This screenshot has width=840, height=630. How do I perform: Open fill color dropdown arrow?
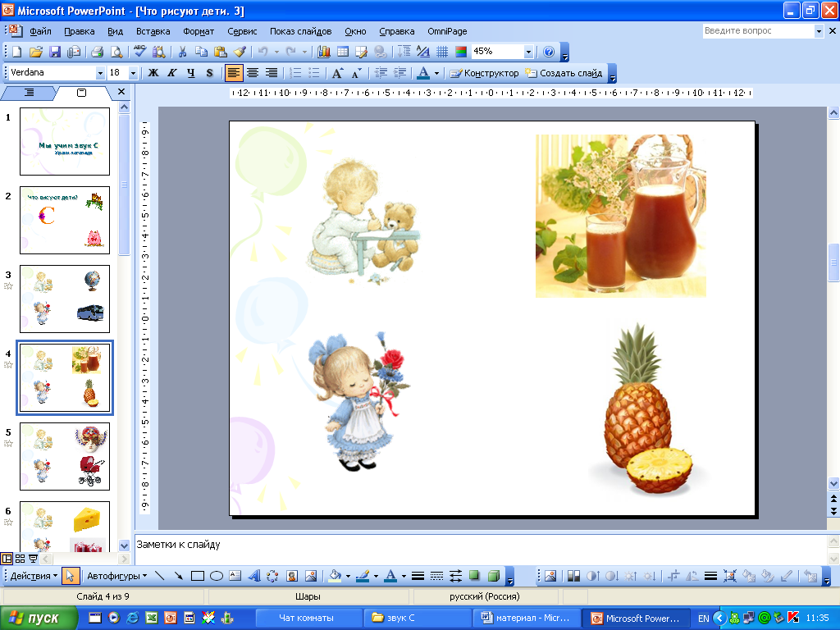pos(348,577)
